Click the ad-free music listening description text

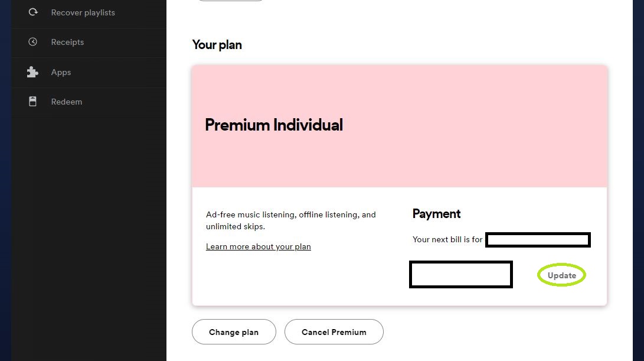point(290,220)
